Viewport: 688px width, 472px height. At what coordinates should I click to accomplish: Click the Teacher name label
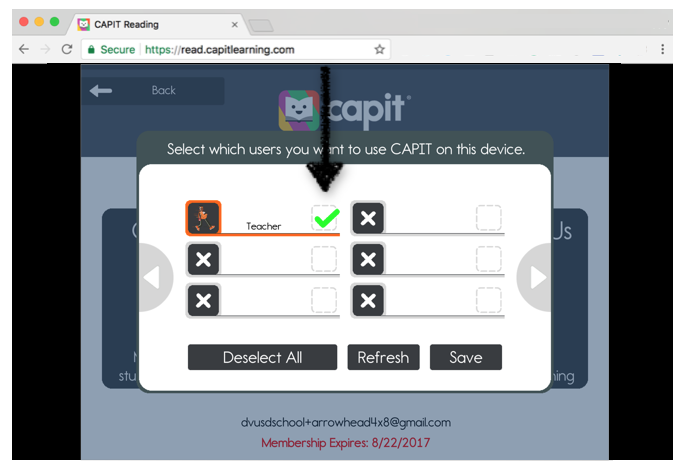click(x=264, y=226)
